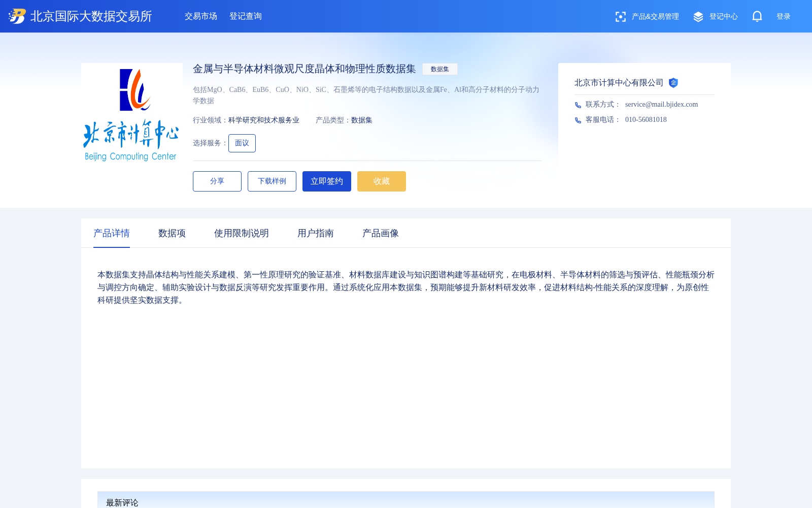This screenshot has width=812, height=508.
Task: Open the 登记查询 menu
Action: pos(246,16)
